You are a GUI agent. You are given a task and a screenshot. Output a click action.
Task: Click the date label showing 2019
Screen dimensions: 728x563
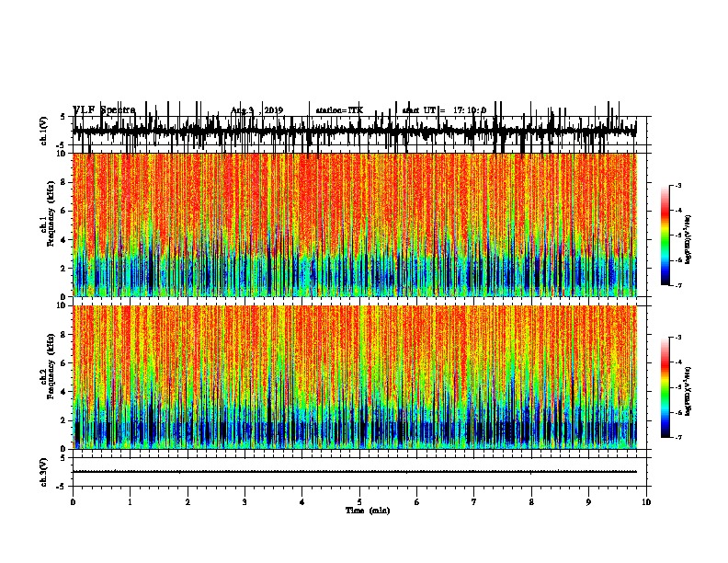click(257, 110)
